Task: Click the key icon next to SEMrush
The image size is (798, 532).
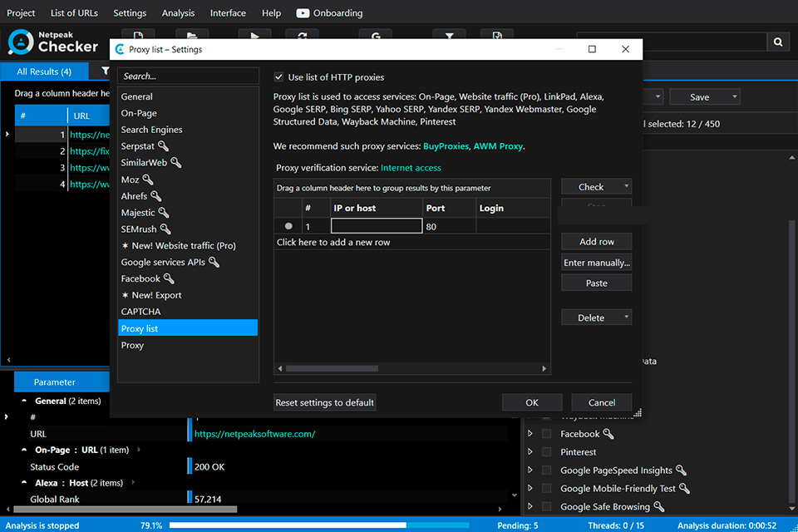Action: [x=165, y=229]
